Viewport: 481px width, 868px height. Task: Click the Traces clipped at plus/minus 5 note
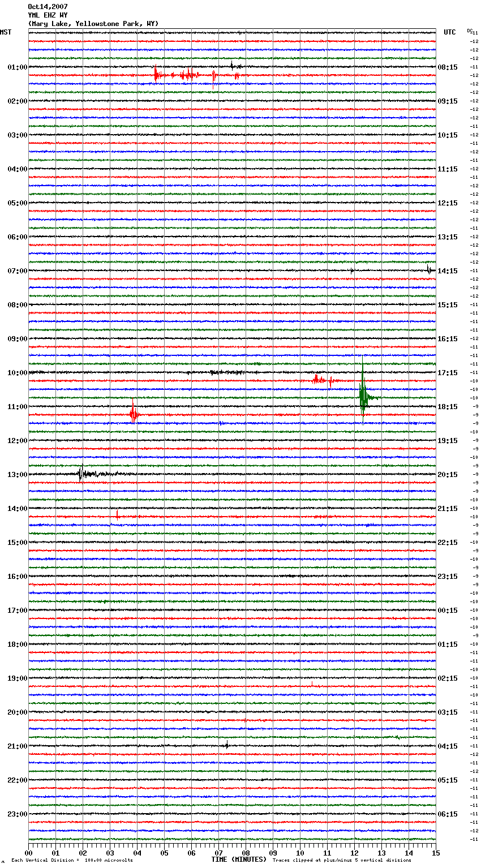pyautogui.click(x=342, y=861)
